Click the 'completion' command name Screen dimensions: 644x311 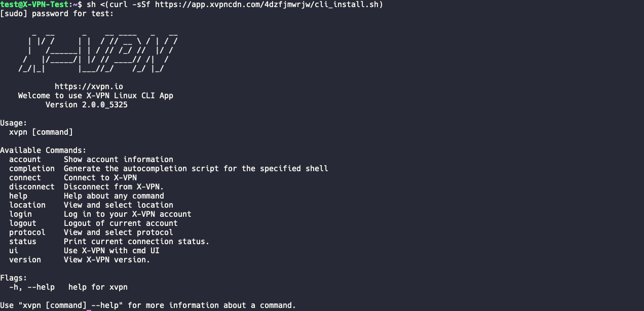31,169
